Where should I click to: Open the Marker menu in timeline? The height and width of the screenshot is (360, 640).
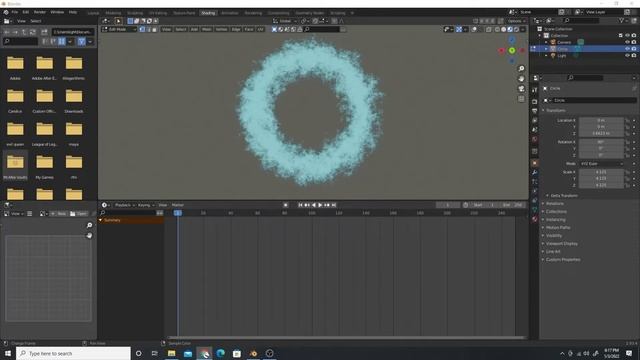(x=178, y=205)
